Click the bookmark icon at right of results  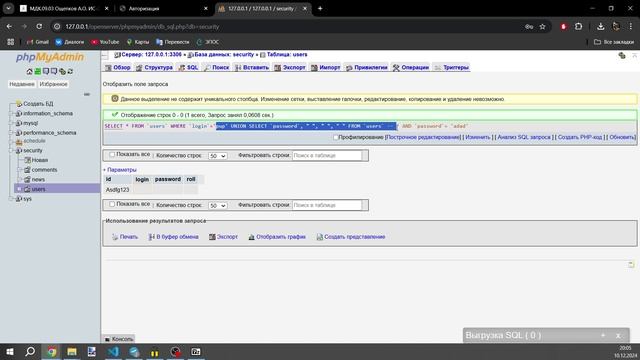click(x=631, y=264)
